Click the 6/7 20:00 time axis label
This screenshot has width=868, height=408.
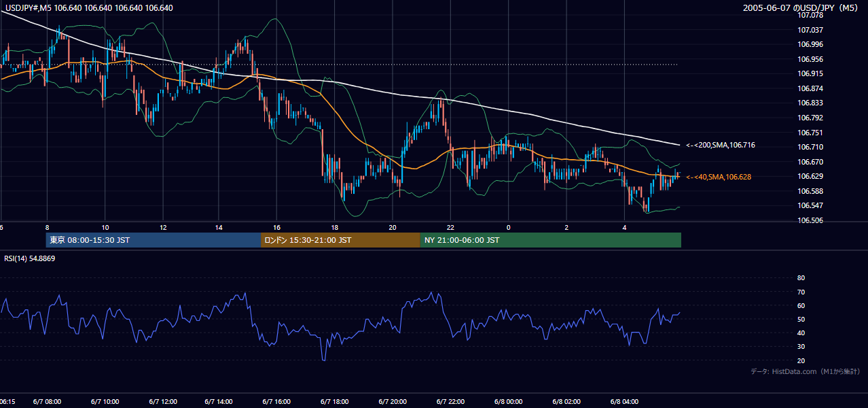(x=393, y=401)
